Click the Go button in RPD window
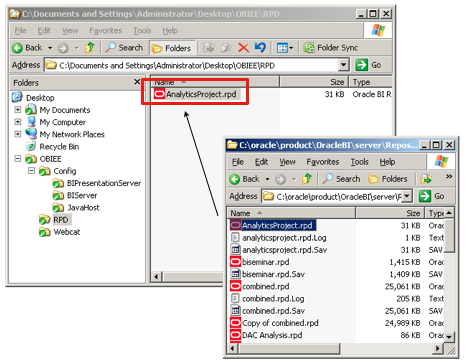467x364 pixels. (368, 65)
